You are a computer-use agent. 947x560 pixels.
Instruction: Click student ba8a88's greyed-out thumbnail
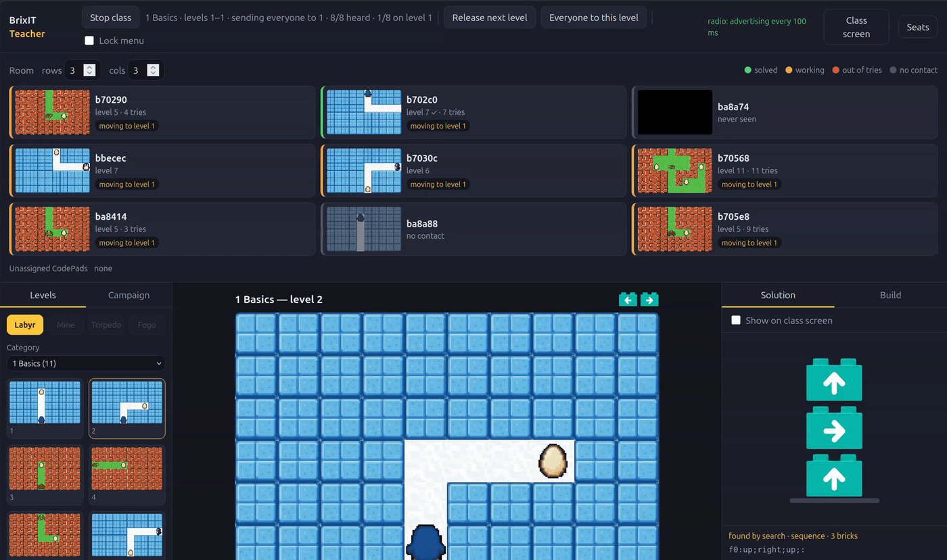click(364, 229)
